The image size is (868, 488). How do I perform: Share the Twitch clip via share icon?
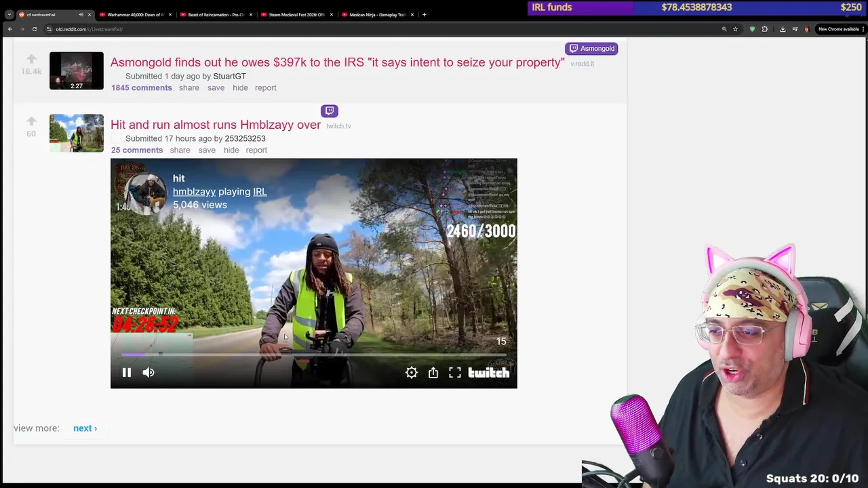(433, 373)
